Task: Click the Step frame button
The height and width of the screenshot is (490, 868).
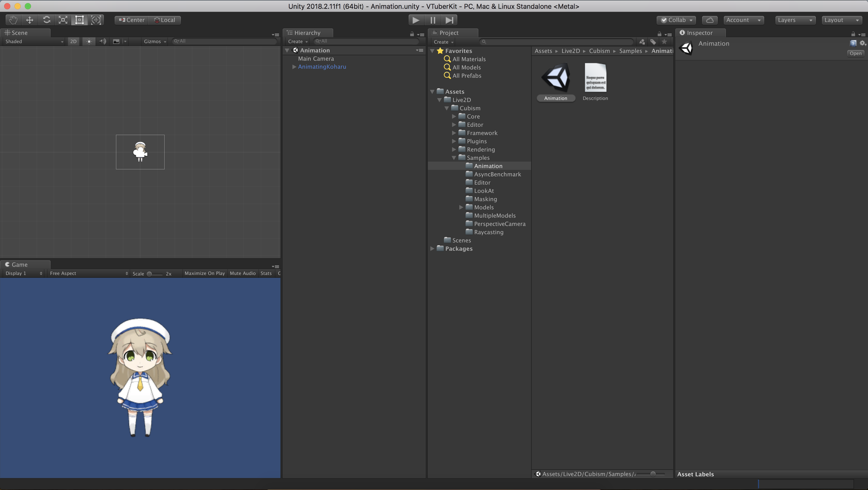Action: coord(449,20)
